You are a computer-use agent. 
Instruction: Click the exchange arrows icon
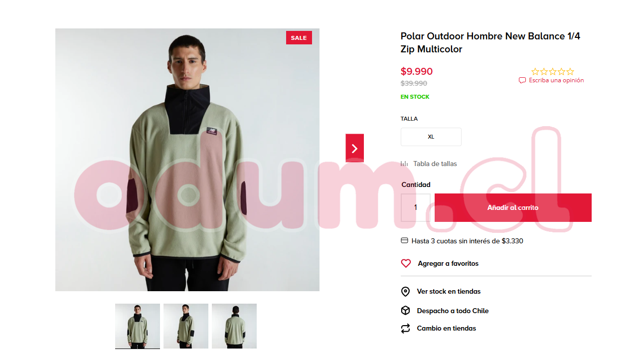click(x=405, y=329)
